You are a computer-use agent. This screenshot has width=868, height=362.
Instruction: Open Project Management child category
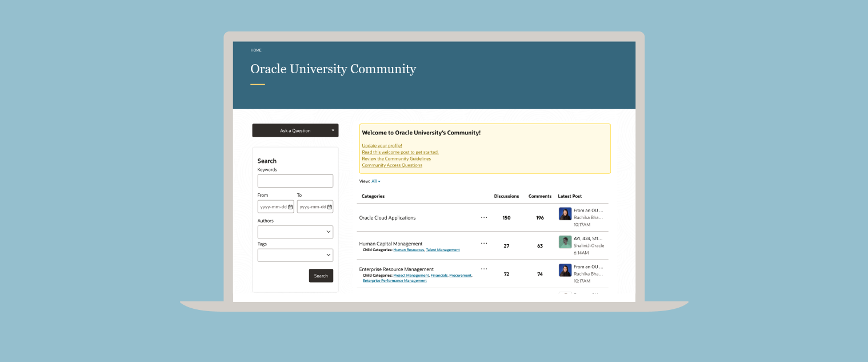(411, 276)
